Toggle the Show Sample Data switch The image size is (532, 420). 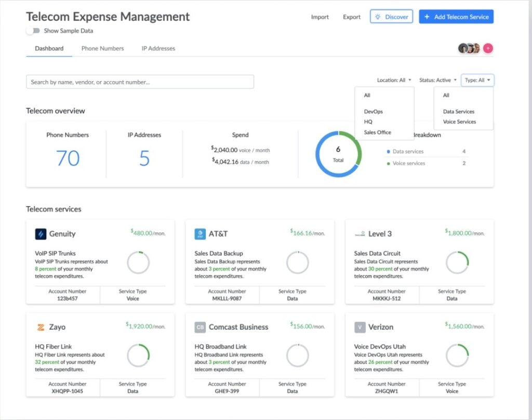click(x=33, y=31)
